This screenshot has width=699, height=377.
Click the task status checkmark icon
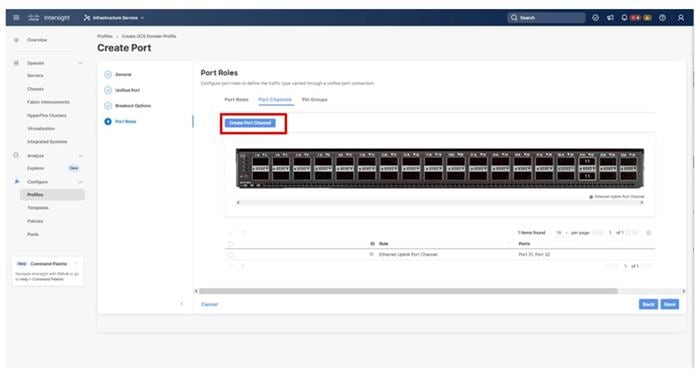[595, 17]
